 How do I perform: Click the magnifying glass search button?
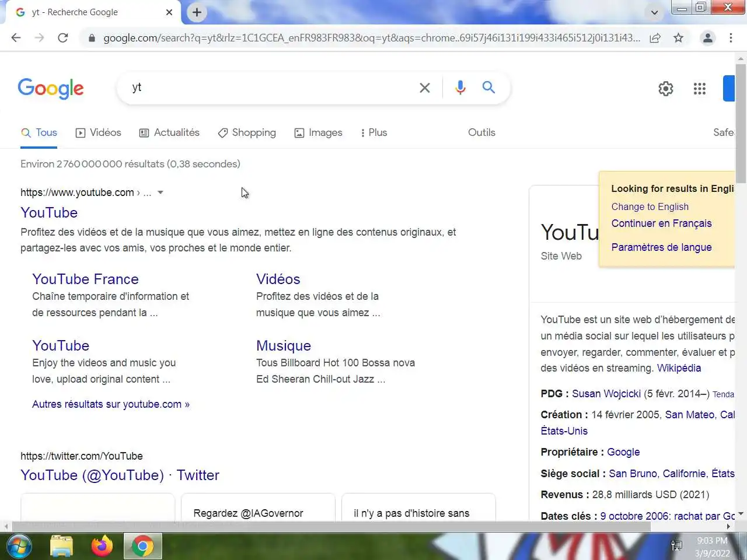[x=488, y=87]
